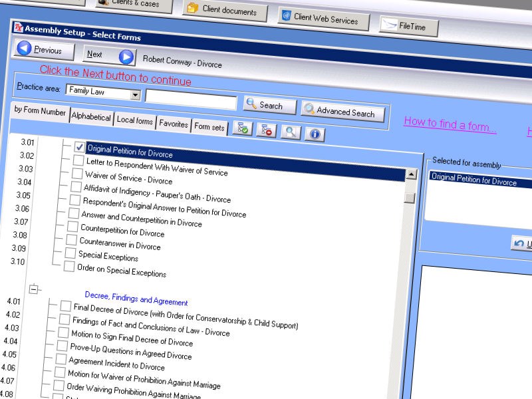Click the undo arrow button at right

pos(521,243)
